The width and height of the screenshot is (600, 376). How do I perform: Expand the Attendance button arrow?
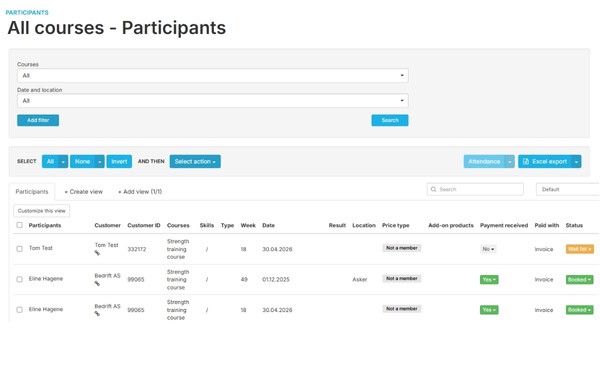click(510, 161)
